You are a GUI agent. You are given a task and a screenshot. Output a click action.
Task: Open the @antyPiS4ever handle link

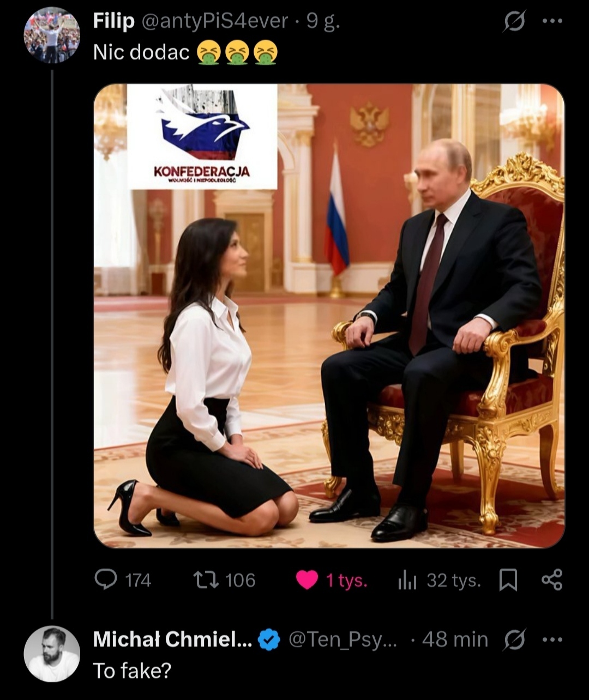214,21
